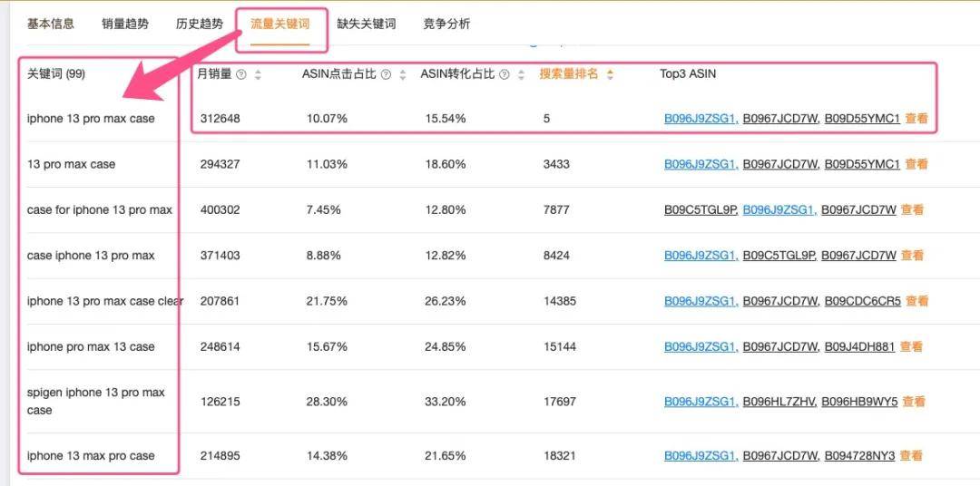Open the 销量趋势 tab
Screen dimensions: 980x486
tap(125, 24)
